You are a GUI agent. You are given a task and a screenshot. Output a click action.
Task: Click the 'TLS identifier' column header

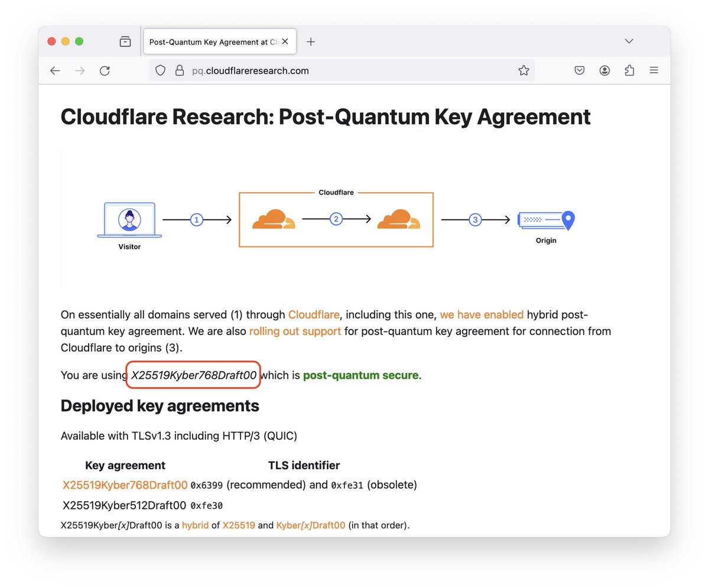[304, 465]
